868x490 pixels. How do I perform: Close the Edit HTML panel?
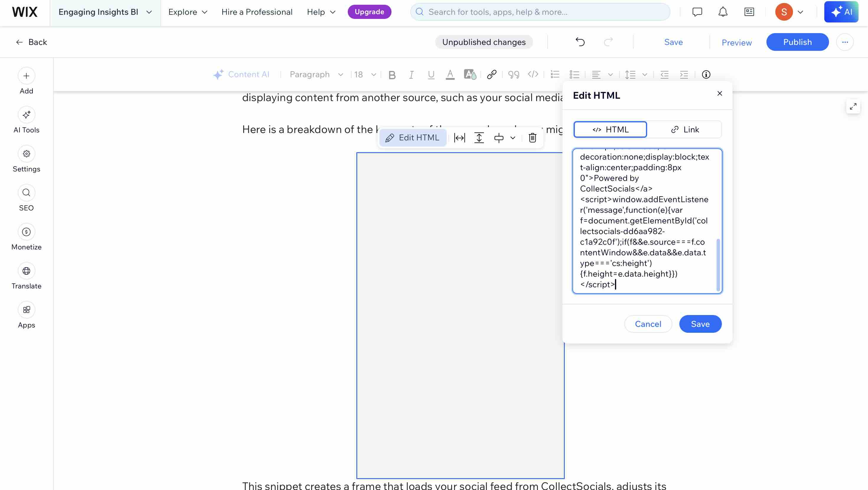[x=719, y=93]
